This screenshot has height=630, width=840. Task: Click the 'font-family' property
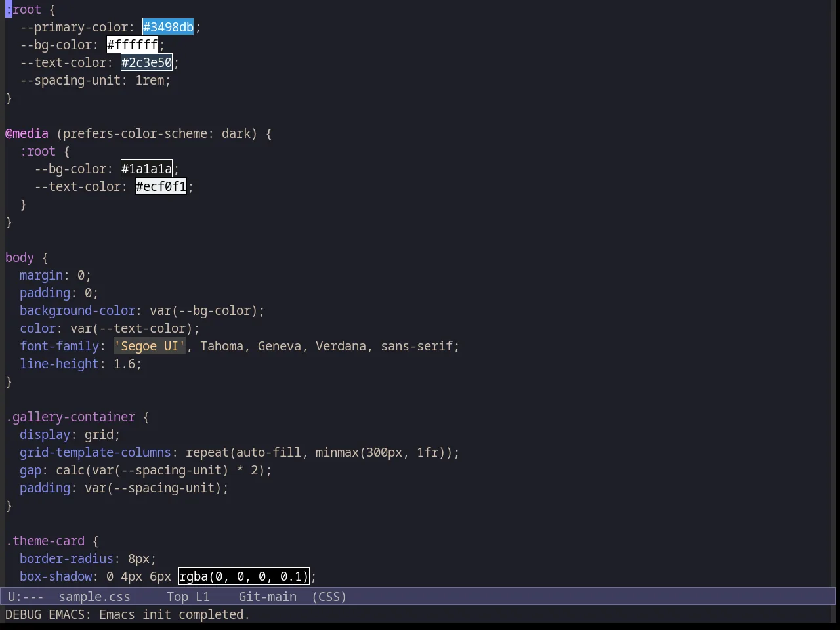click(x=59, y=346)
